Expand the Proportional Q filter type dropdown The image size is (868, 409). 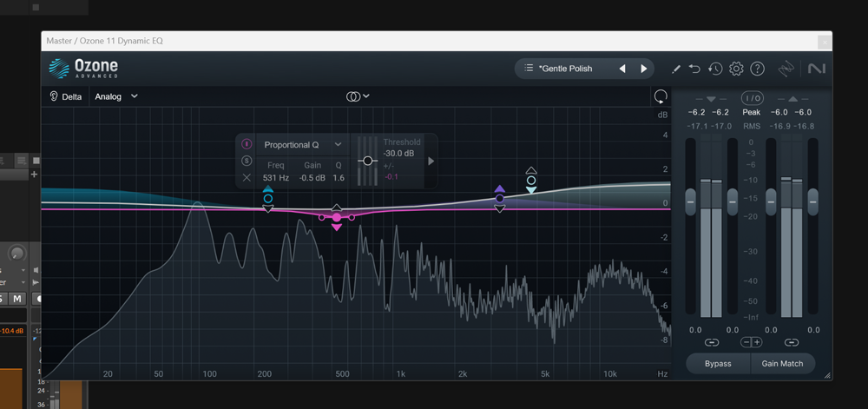(302, 144)
